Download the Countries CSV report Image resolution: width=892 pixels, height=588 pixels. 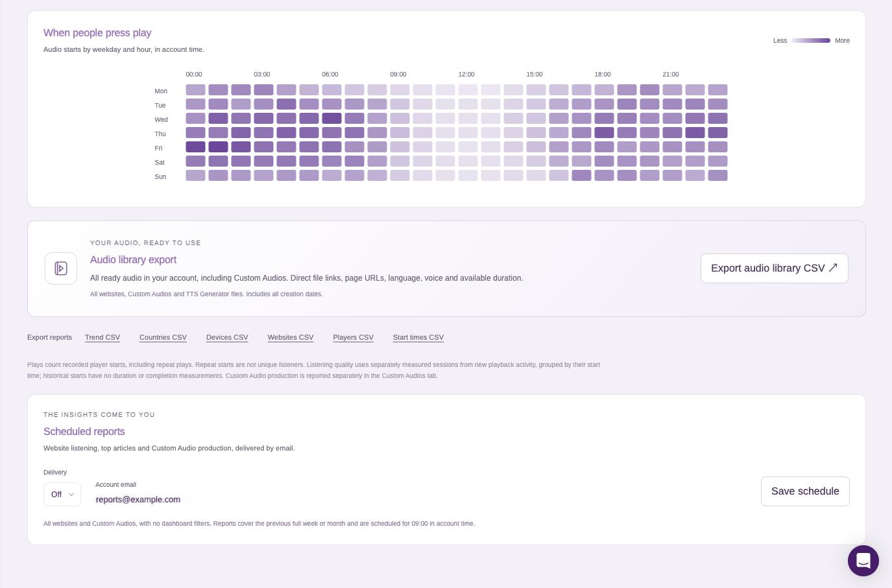163,338
